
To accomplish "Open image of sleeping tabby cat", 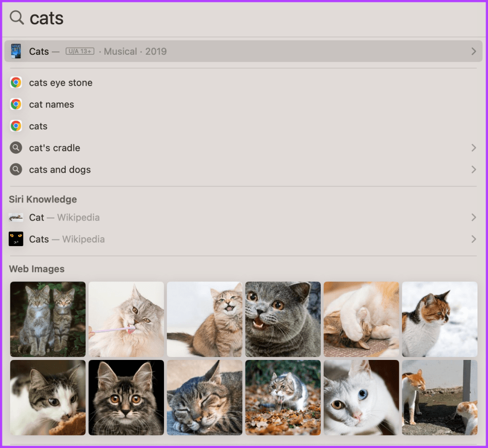I will (x=204, y=398).
